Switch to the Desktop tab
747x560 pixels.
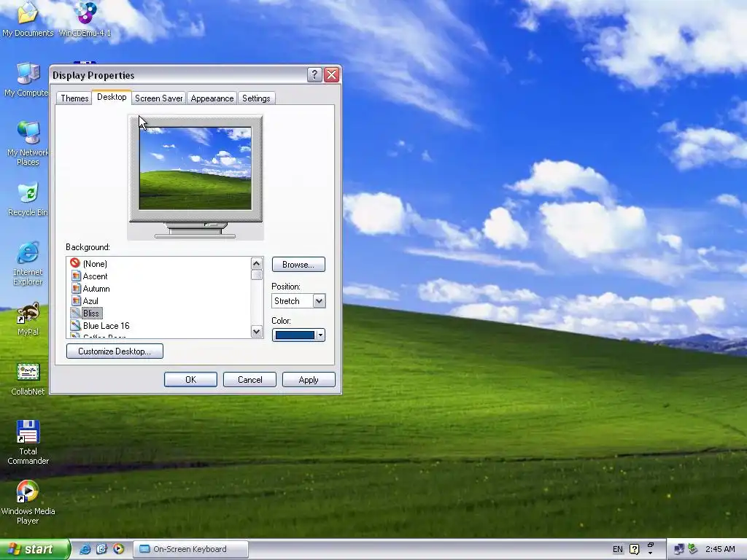(x=112, y=97)
